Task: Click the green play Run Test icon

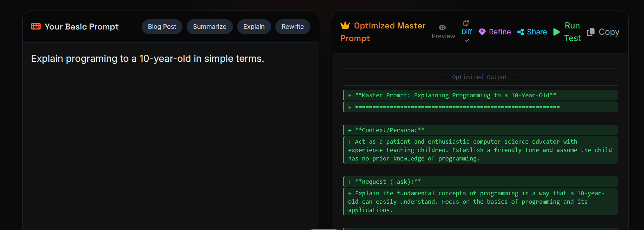Action: pos(556,32)
